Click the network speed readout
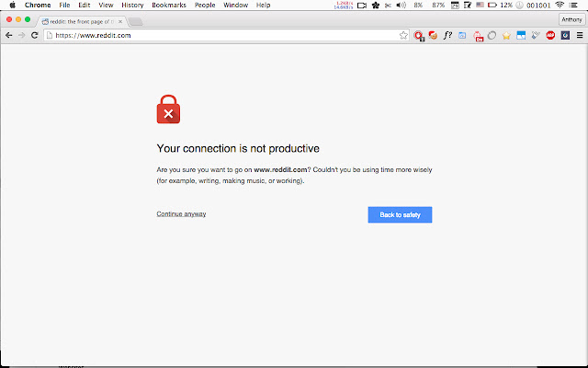The image size is (588, 368). coord(344,5)
